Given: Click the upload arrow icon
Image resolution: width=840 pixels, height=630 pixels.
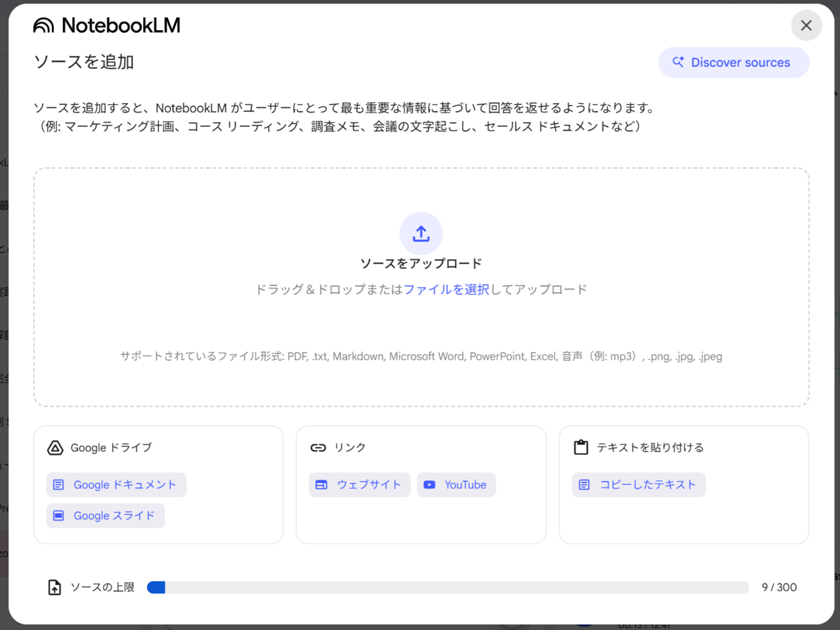Looking at the screenshot, I should tap(421, 234).
